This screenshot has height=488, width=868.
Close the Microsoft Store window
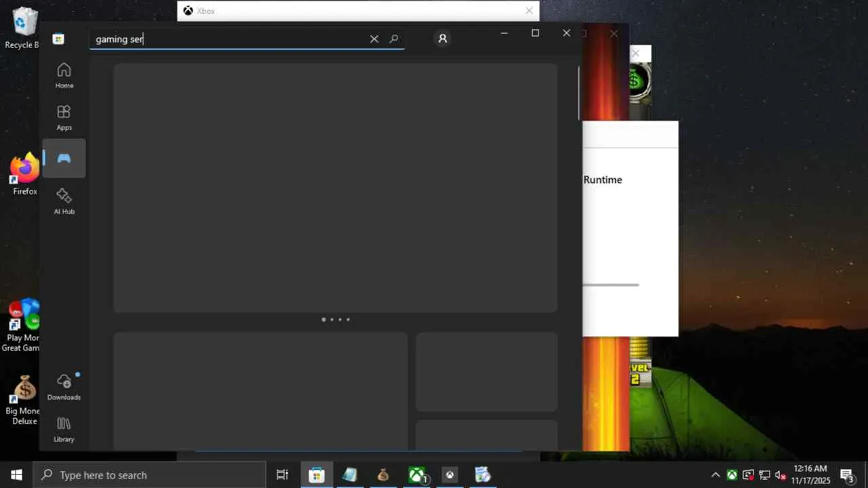click(566, 33)
